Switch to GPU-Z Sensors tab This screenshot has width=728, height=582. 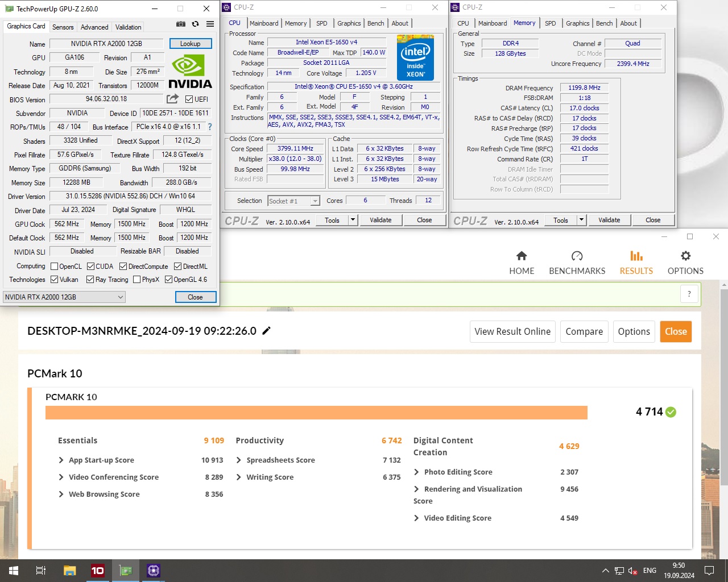63,27
